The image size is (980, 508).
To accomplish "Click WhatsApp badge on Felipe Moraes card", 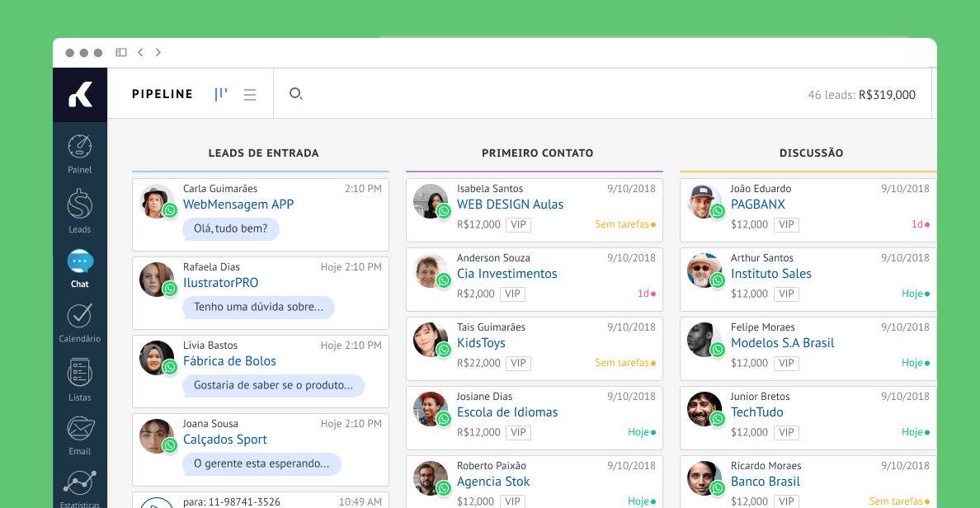I will (x=718, y=350).
